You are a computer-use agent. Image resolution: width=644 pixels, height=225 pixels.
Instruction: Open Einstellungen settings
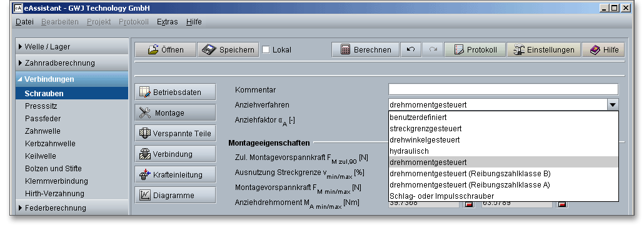543,49
